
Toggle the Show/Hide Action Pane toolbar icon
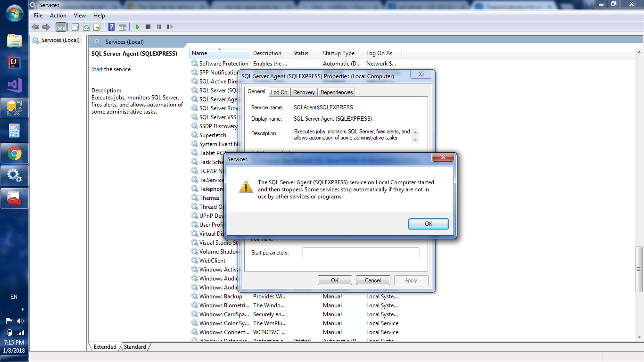pos(123,27)
